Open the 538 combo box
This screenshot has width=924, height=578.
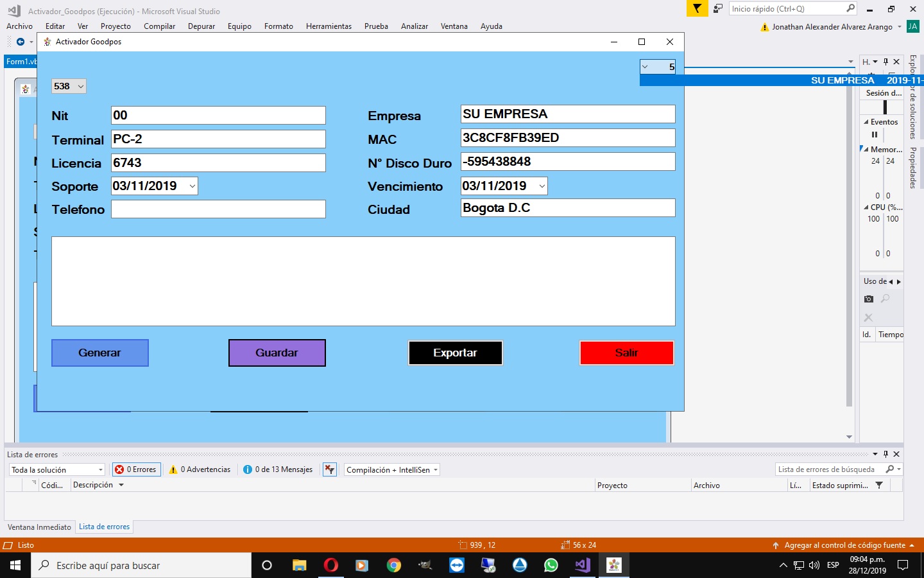coord(80,85)
